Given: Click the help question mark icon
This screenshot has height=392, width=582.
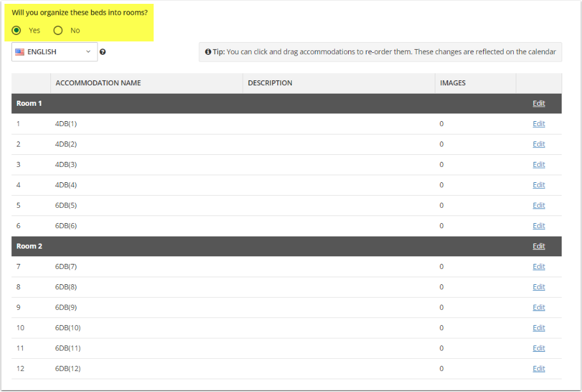Looking at the screenshot, I should click(x=103, y=52).
